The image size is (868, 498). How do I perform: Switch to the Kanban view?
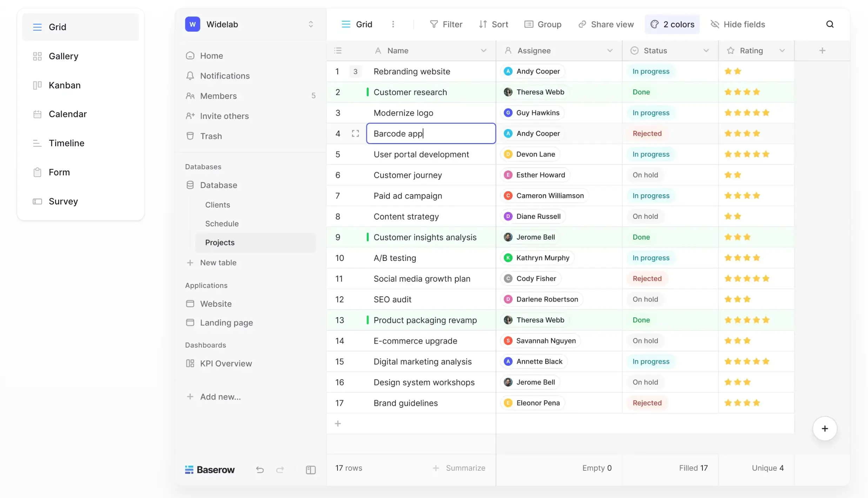coord(64,85)
